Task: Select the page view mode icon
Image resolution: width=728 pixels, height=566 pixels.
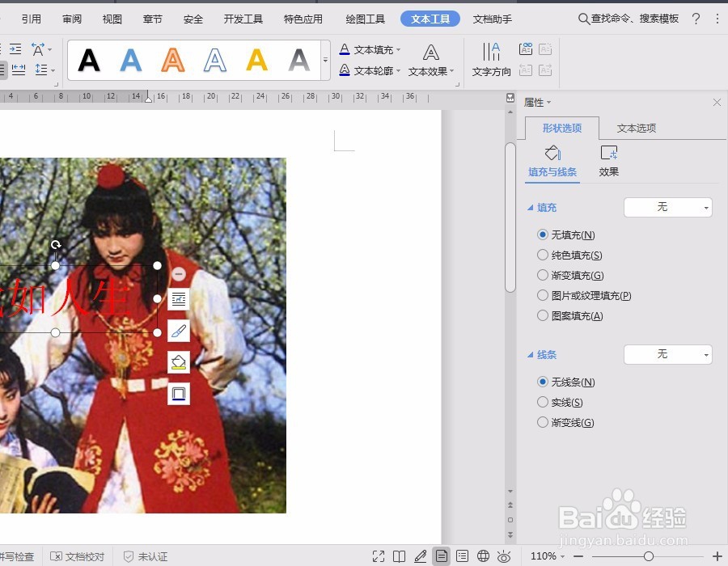Action: [441, 555]
